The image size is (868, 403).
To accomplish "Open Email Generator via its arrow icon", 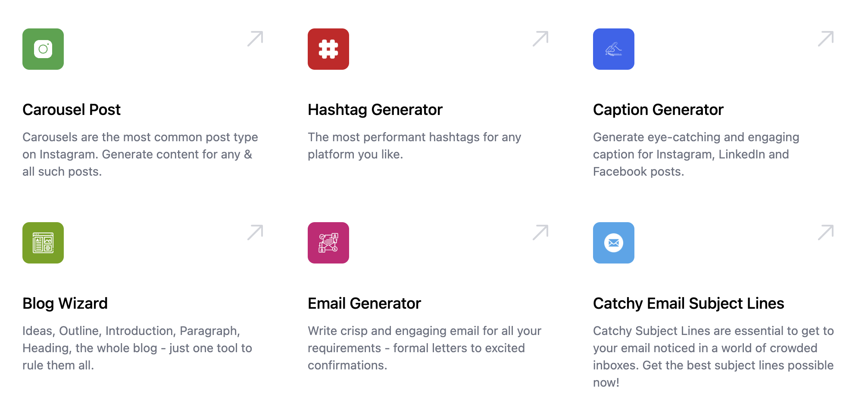I will (540, 232).
